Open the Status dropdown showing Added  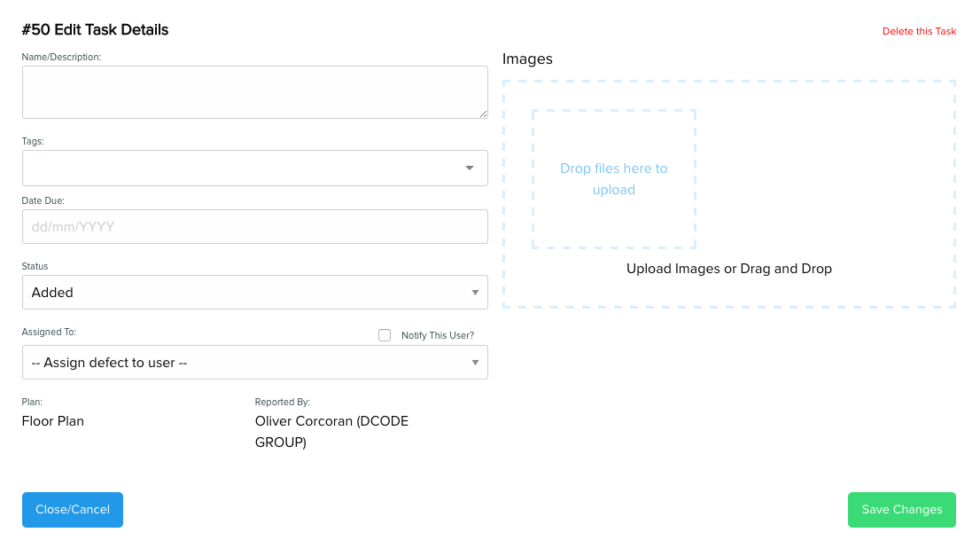pos(255,292)
